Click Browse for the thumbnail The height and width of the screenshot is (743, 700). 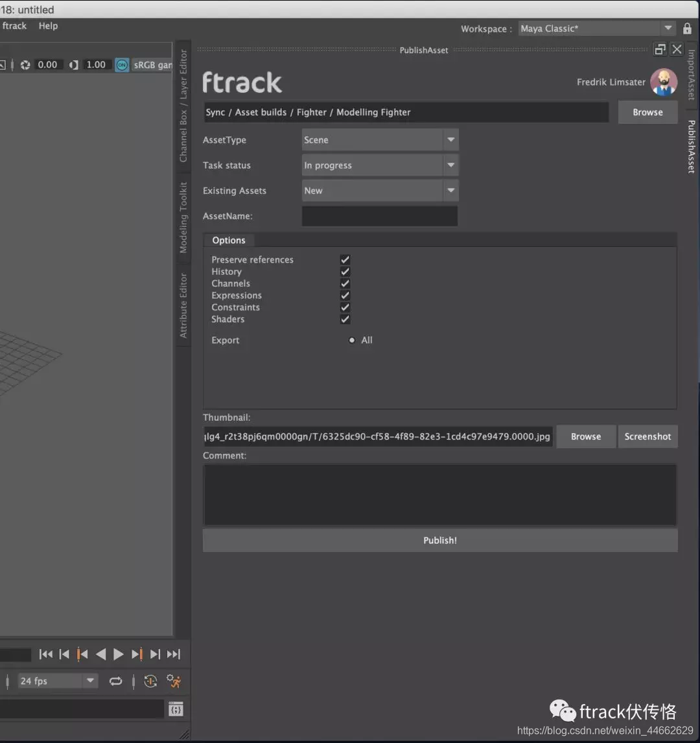[586, 436]
